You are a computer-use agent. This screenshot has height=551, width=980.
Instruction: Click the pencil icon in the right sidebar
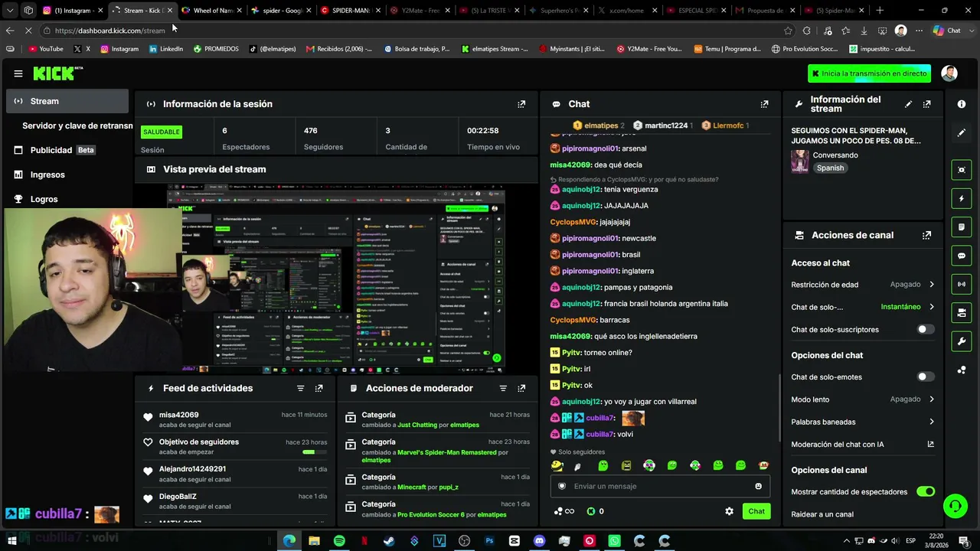pyautogui.click(x=962, y=132)
